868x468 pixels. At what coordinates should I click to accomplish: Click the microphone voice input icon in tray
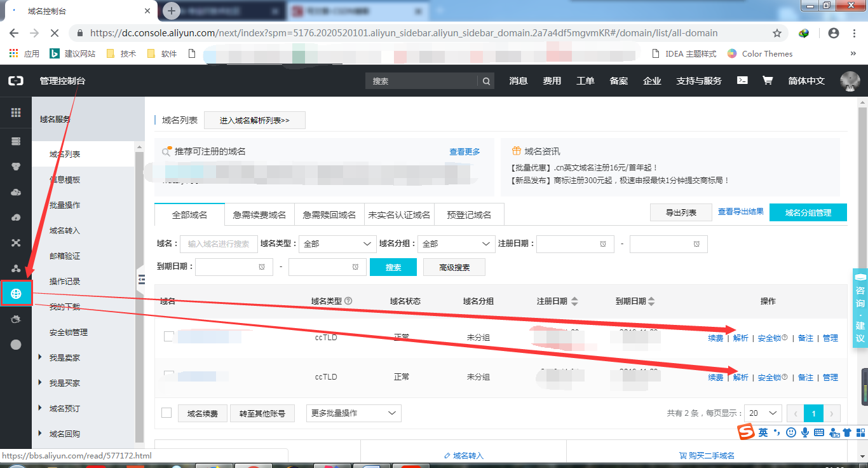point(804,432)
